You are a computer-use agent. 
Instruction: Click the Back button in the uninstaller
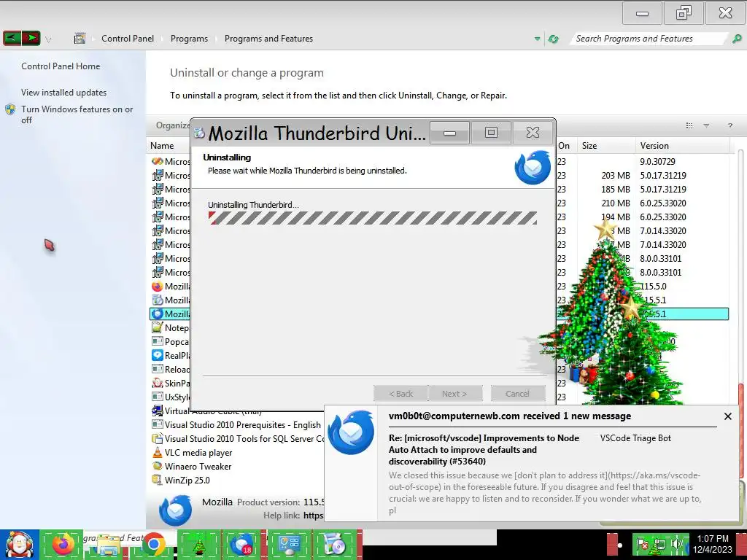400,394
